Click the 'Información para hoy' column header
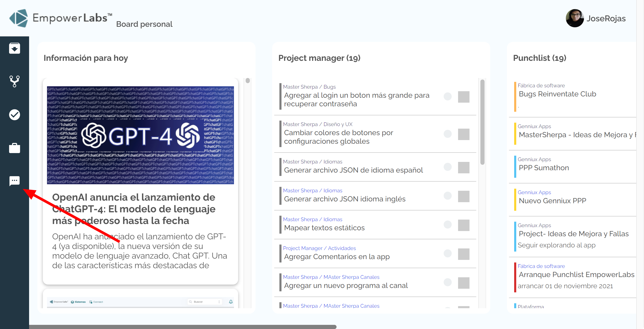 pyautogui.click(x=86, y=58)
